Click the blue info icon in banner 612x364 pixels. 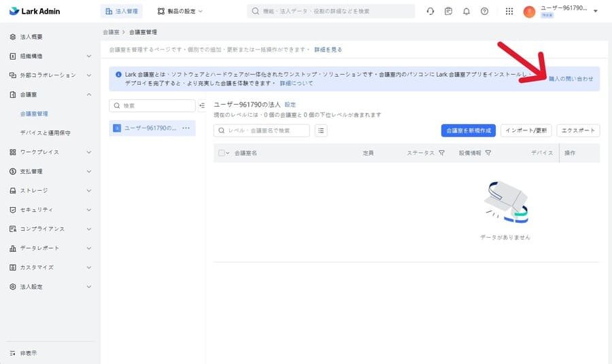click(118, 74)
